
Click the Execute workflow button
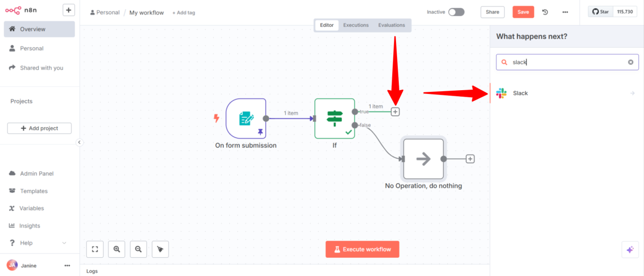[x=362, y=249]
